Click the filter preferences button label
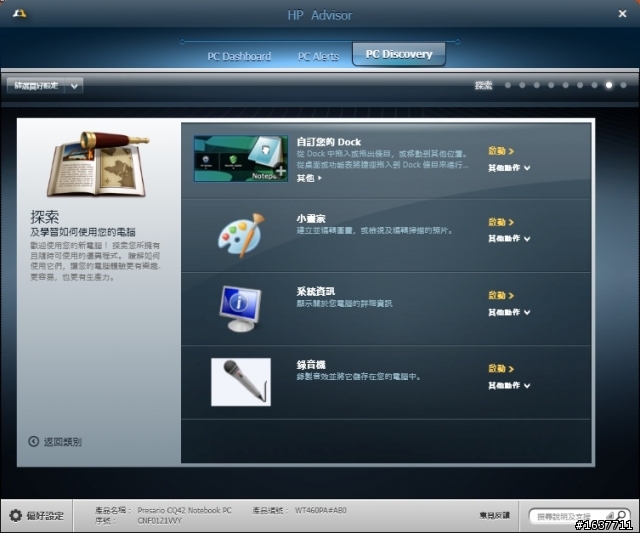Image resolution: width=640 pixels, height=533 pixels. tap(36, 86)
